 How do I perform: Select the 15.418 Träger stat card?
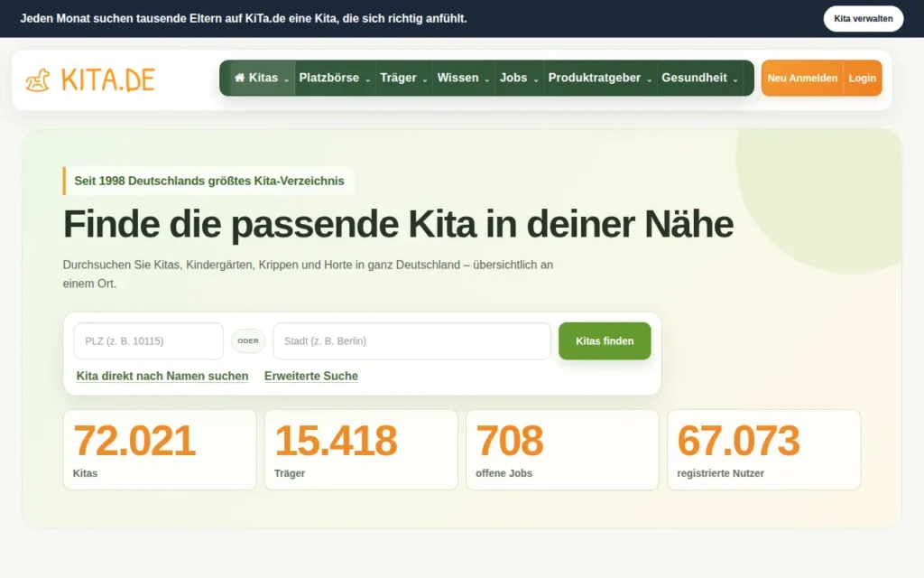pyautogui.click(x=361, y=450)
